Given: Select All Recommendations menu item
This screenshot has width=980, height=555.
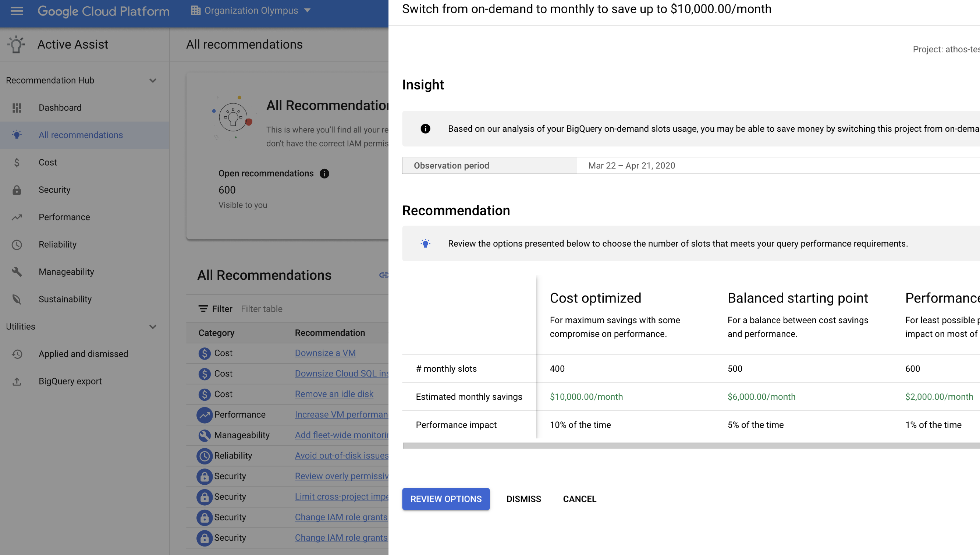Looking at the screenshot, I should (x=81, y=135).
